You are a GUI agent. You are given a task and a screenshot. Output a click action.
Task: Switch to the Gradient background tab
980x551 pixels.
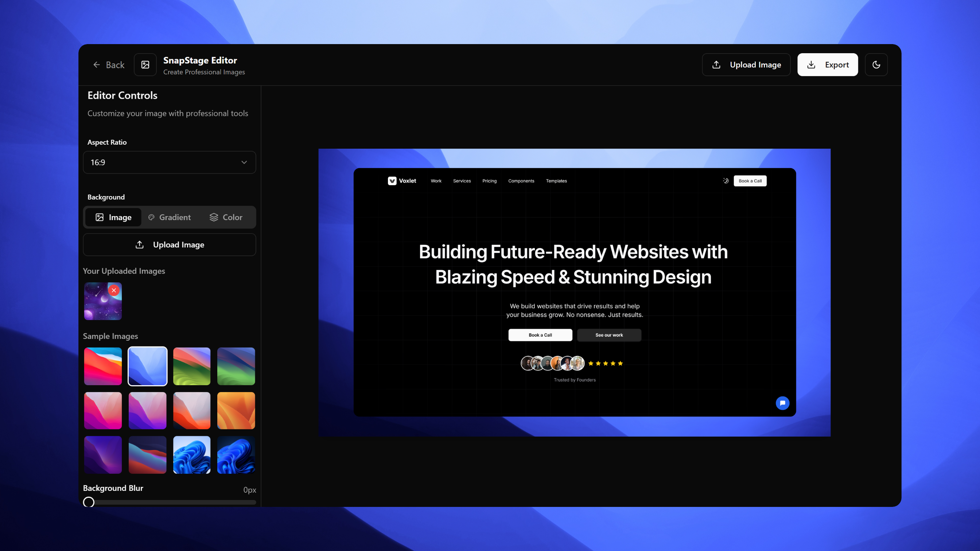(x=169, y=217)
